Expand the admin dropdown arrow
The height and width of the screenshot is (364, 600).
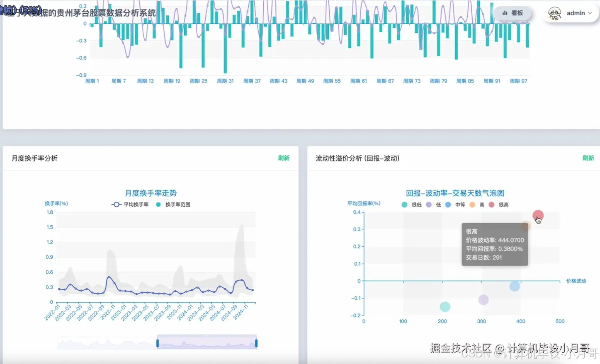(590, 13)
